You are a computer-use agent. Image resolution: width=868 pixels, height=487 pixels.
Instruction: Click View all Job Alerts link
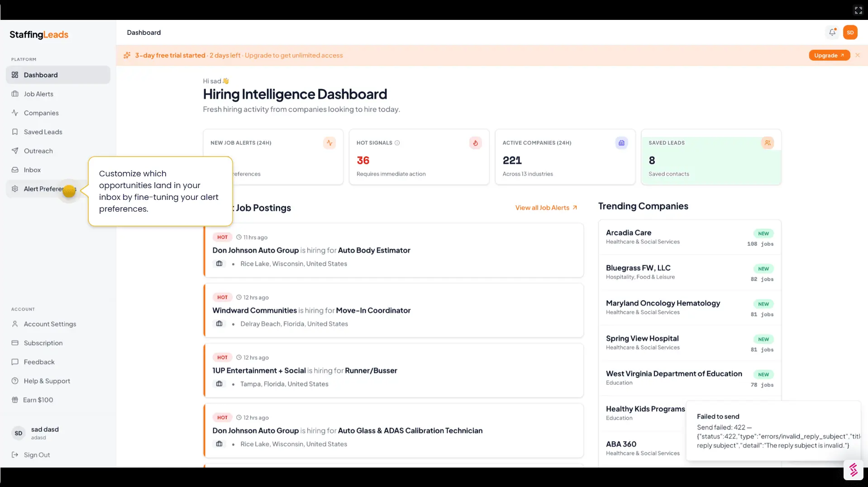[x=546, y=208]
